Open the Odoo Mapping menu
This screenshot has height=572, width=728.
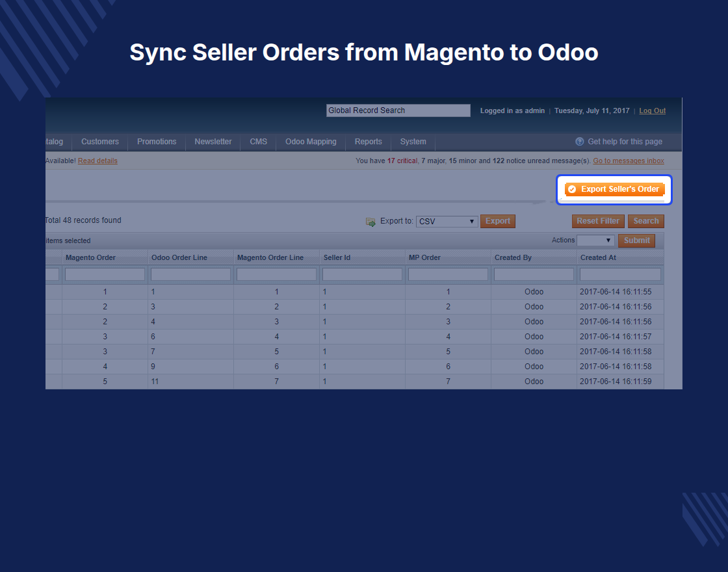(x=311, y=142)
